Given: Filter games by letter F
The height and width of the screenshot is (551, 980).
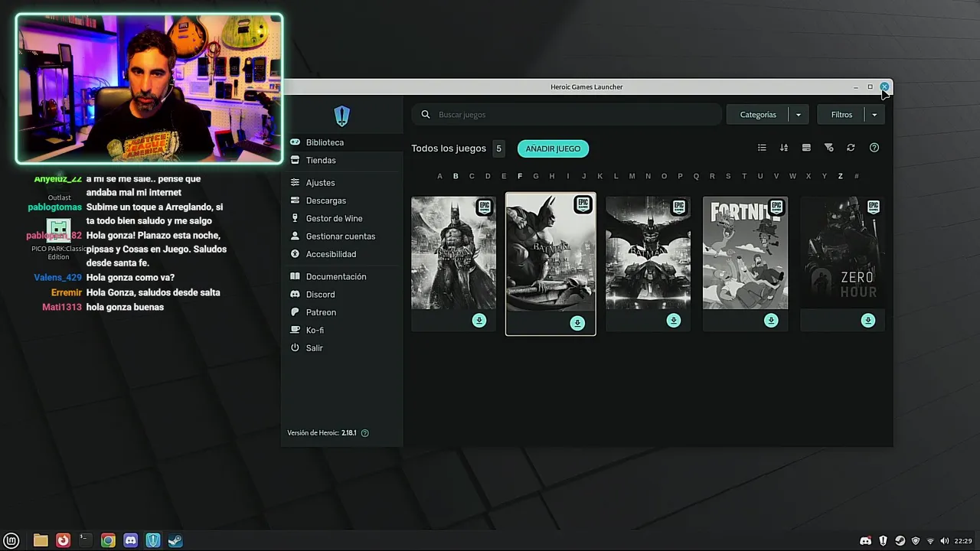Looking at the screenshot, I should coord(520,176).
